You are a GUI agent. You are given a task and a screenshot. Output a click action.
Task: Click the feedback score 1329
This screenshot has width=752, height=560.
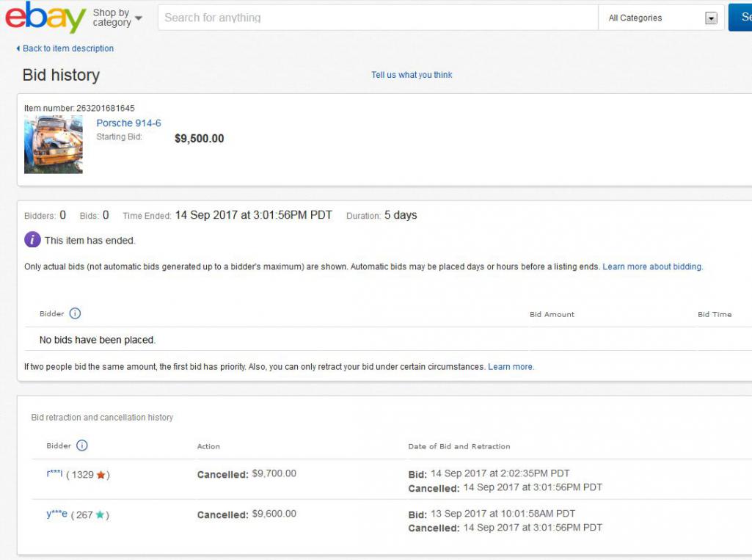[x=82, y=475]
